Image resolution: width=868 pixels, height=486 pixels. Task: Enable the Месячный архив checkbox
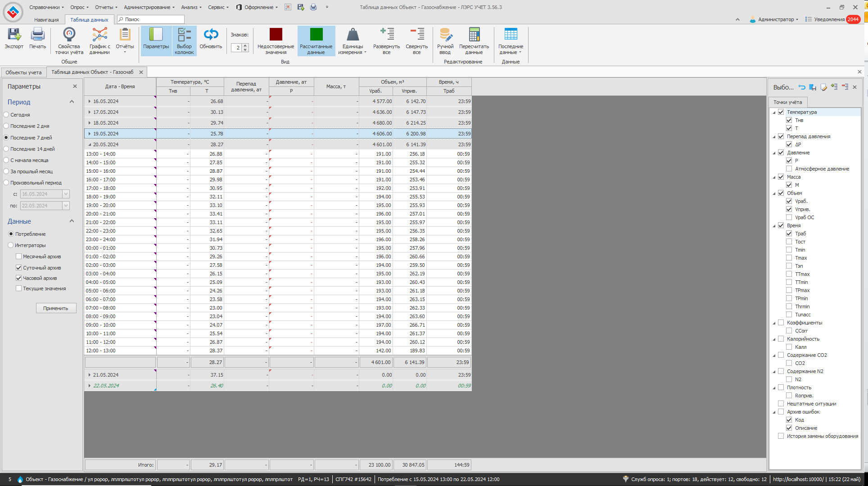point(19,256)
